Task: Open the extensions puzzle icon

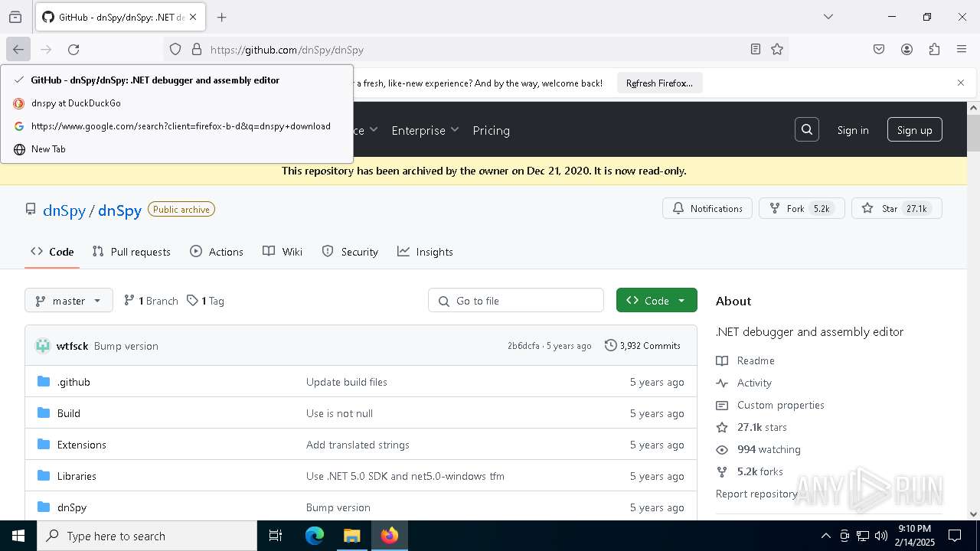Action: [934, 49]
